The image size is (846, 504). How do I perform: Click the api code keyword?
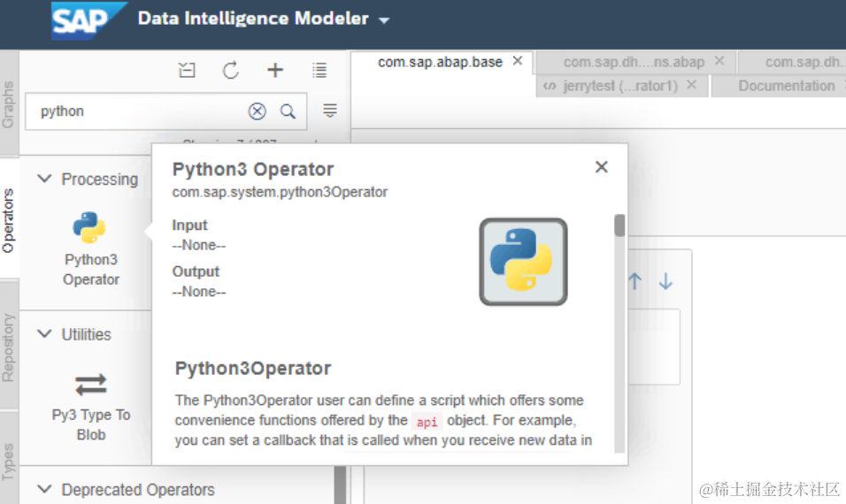pos(427,422)
